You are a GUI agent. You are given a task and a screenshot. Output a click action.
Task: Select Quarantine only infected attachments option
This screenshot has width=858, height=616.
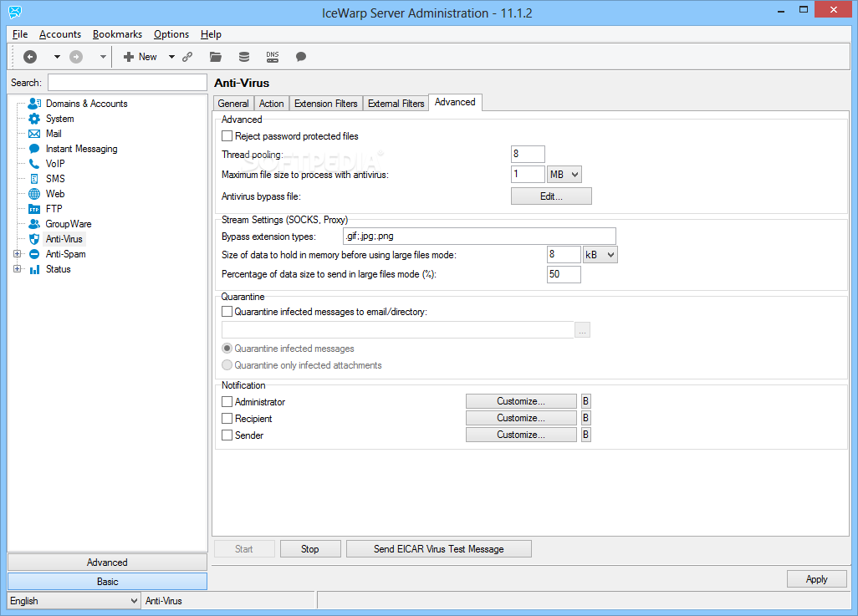click(x=227, y=365)
